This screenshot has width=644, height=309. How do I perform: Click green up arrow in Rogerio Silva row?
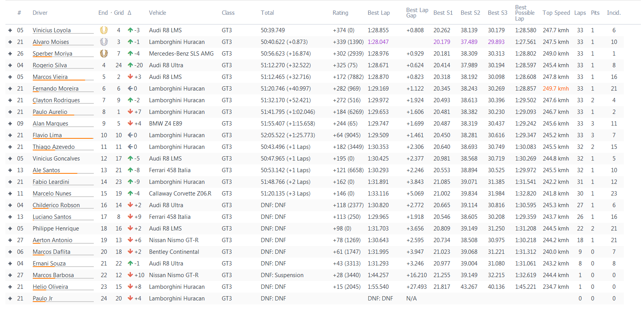coord(130,65)
